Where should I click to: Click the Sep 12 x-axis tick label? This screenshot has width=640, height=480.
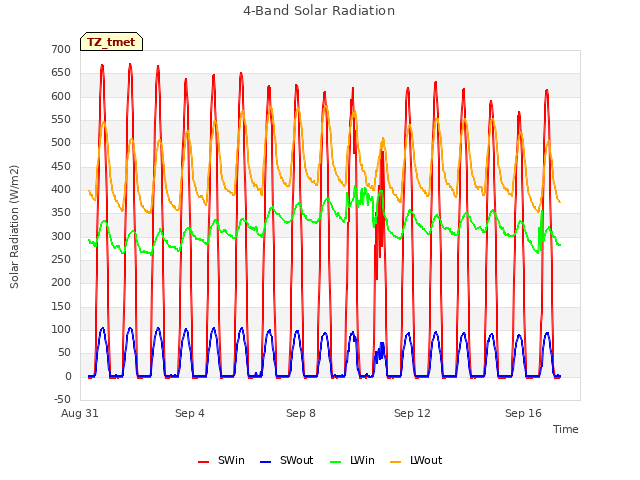(x=412, y=413)
